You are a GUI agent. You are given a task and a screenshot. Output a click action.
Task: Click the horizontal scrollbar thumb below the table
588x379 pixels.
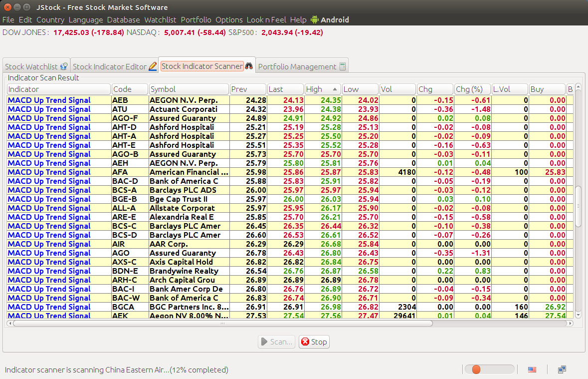click(x=223, y=323)
